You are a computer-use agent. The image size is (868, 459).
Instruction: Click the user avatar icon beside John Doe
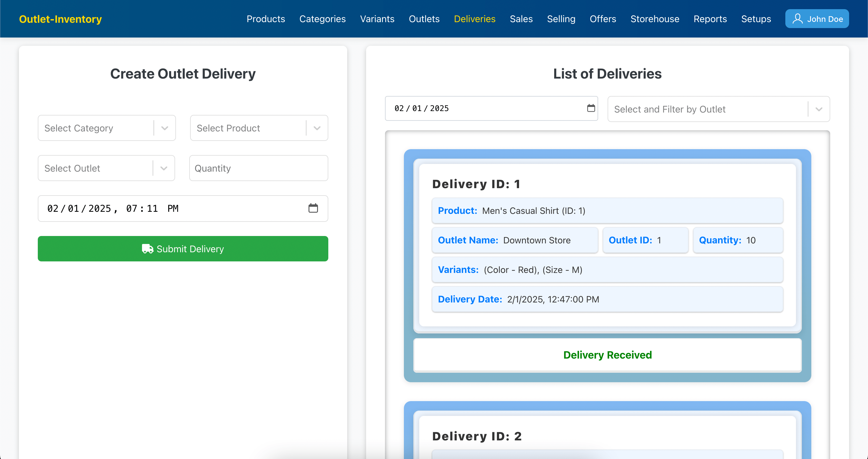(797, 19)
